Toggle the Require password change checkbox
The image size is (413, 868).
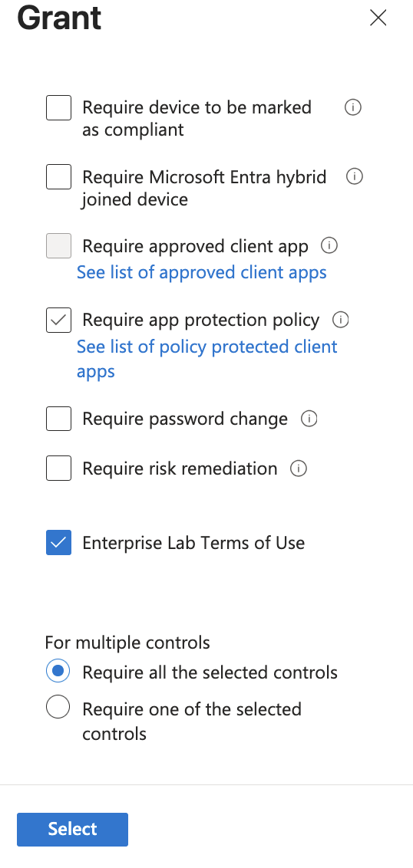point(59,419)
